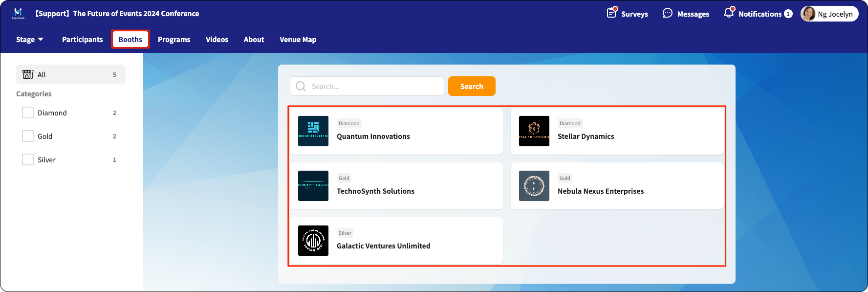This screenshot has width=868, height=292.
Task: Open the Nebula Nexus Enterprises logo
Action: (x=534, y=186)
